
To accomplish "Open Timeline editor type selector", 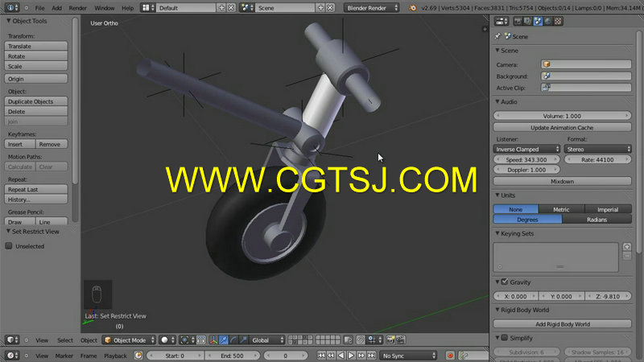I will [11, 356].
